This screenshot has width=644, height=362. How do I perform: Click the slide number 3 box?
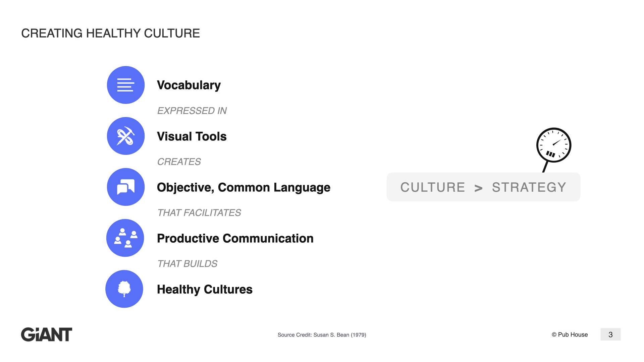coord(610,335)
